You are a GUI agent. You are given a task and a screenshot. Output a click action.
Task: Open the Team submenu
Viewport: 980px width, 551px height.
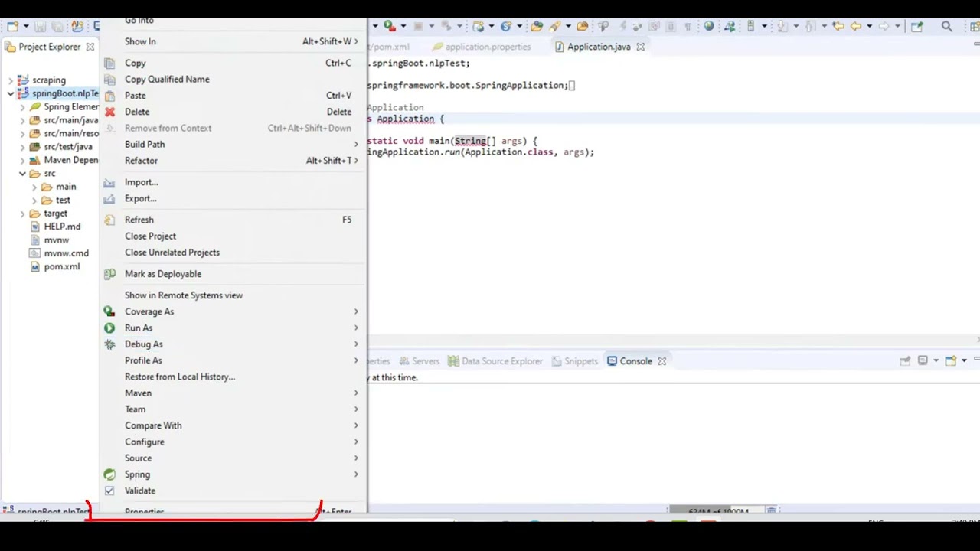click(234, 409)
